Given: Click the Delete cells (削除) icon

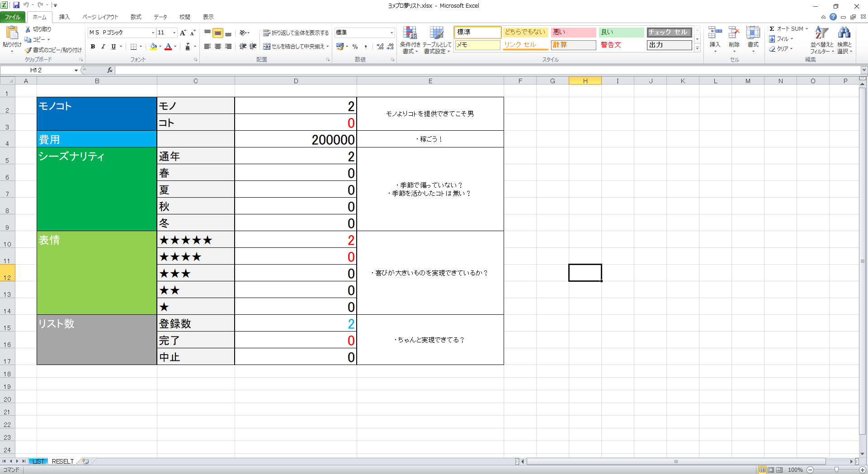Looking at the screenshot, I should pos(734,33).
